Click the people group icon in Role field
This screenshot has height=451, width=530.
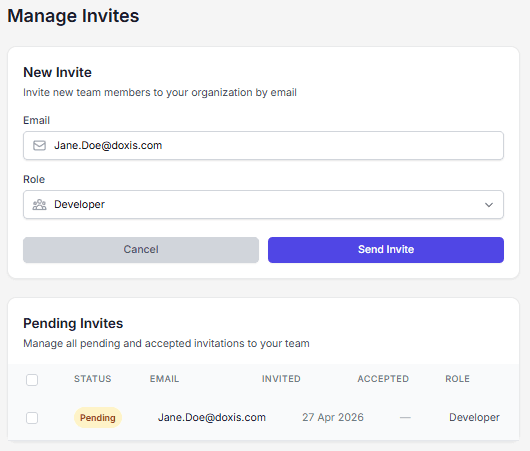click(x=39, y=205)
